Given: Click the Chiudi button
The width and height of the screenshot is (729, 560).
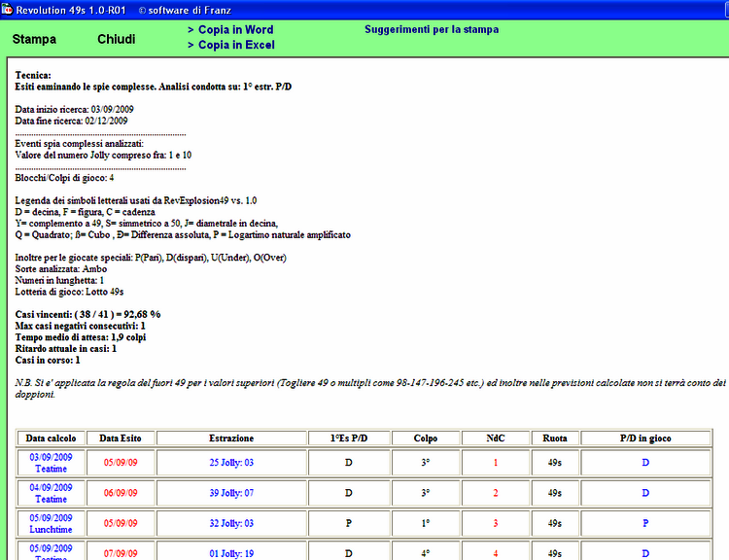Looking at the screenshot, I should click(117, 39).
